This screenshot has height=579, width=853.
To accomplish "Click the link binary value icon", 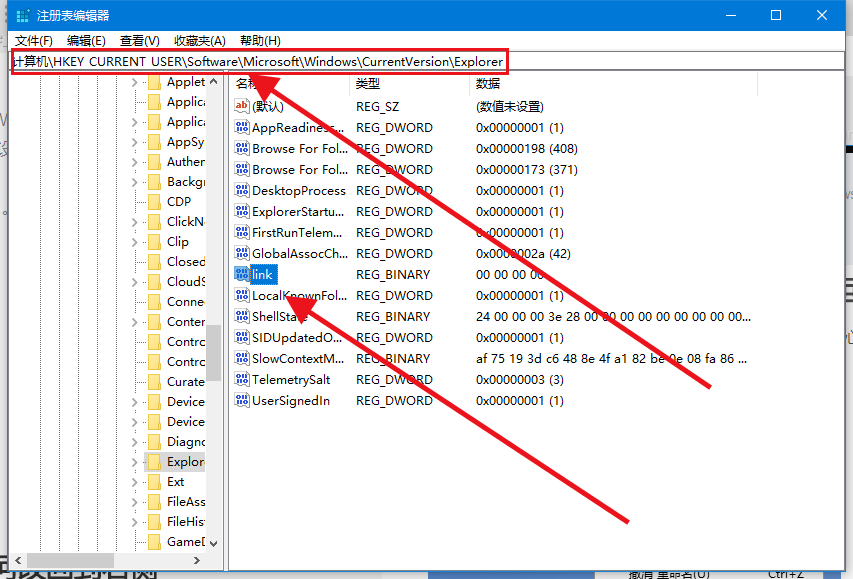I will point(242,274).
